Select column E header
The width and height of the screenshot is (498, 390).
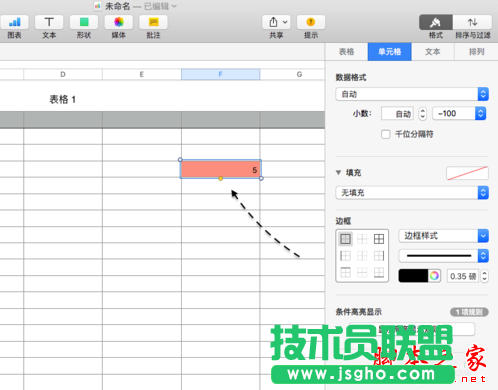point(142,74)
